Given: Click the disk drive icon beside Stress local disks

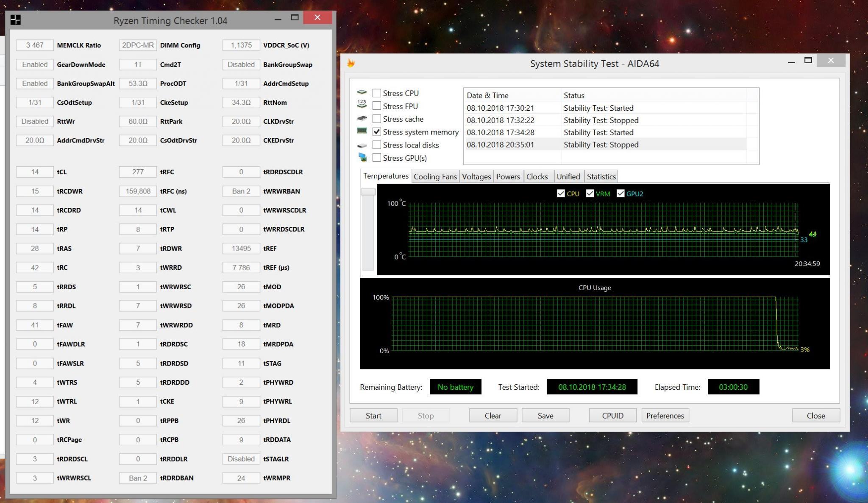Looking at the screenshot, I should pyautogui.click(x=362, y=145).
